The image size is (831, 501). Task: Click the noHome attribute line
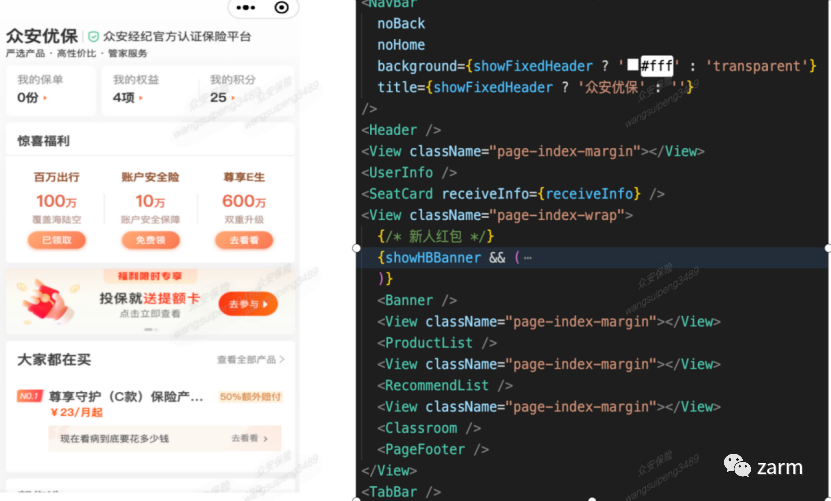click(401, 45)
